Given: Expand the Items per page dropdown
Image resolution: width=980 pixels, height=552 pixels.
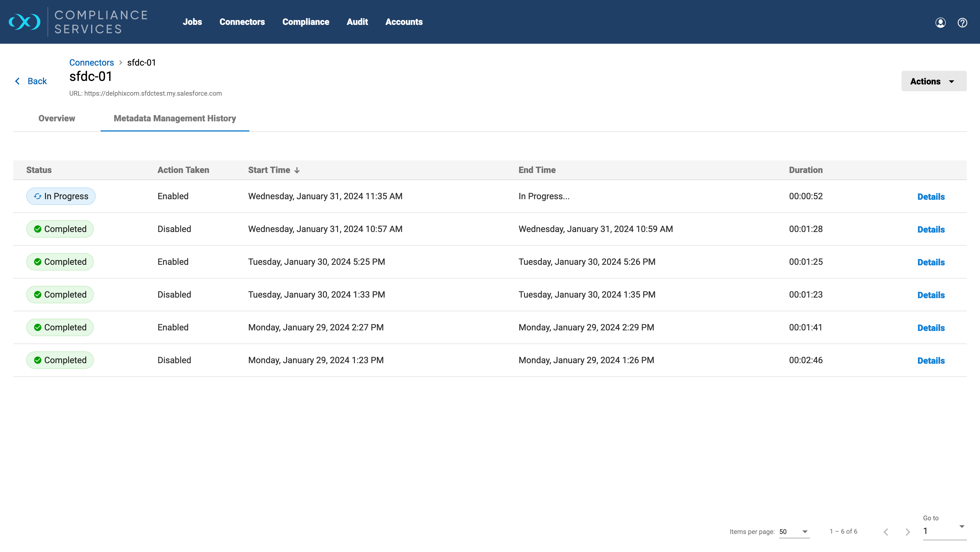Looking at the screenshot, I should click(794, 532).
